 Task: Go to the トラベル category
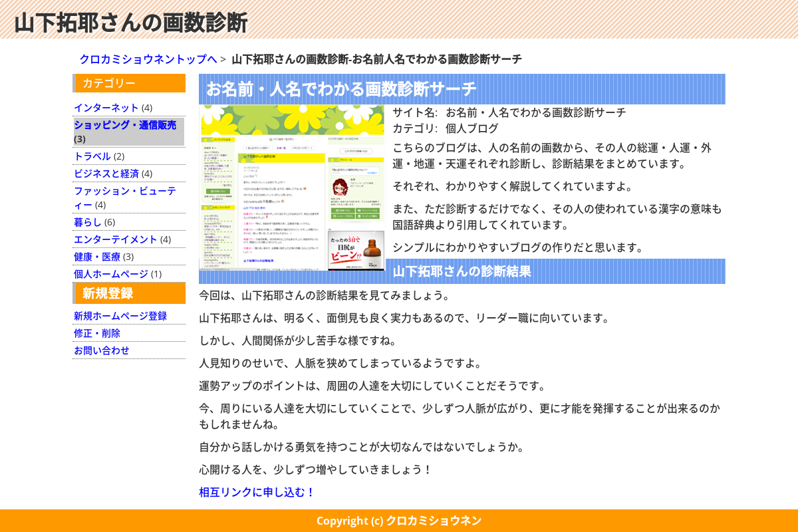pyautogui.click(x=92, y=156)
